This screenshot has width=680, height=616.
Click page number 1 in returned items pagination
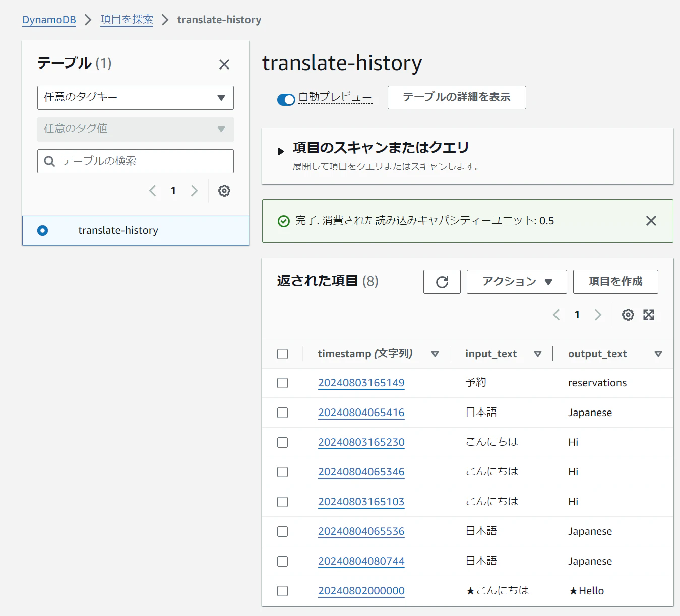tap(577, 315)
